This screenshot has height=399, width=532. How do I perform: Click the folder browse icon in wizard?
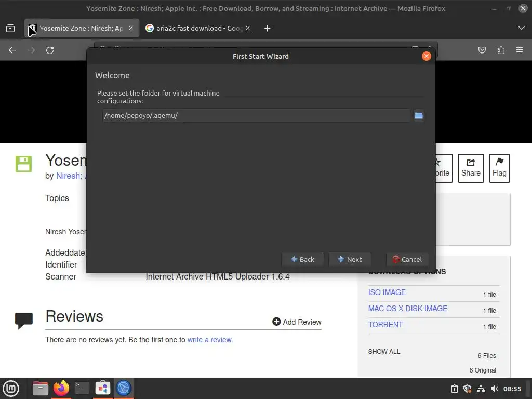pos(419,116)
